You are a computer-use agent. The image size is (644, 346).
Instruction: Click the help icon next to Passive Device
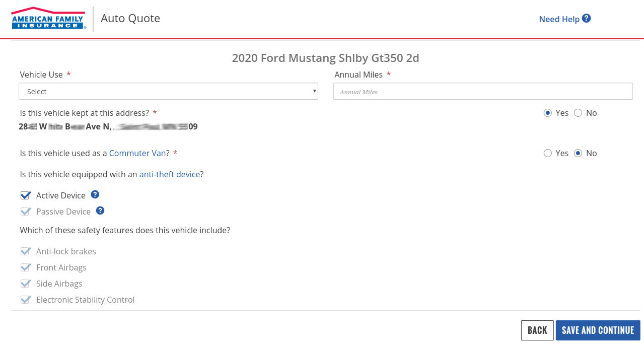(x=100, y=210)
